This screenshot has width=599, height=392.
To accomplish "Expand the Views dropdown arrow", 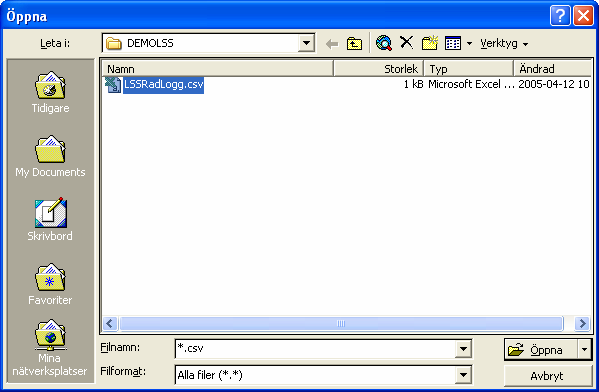I will tap(469, 44).
